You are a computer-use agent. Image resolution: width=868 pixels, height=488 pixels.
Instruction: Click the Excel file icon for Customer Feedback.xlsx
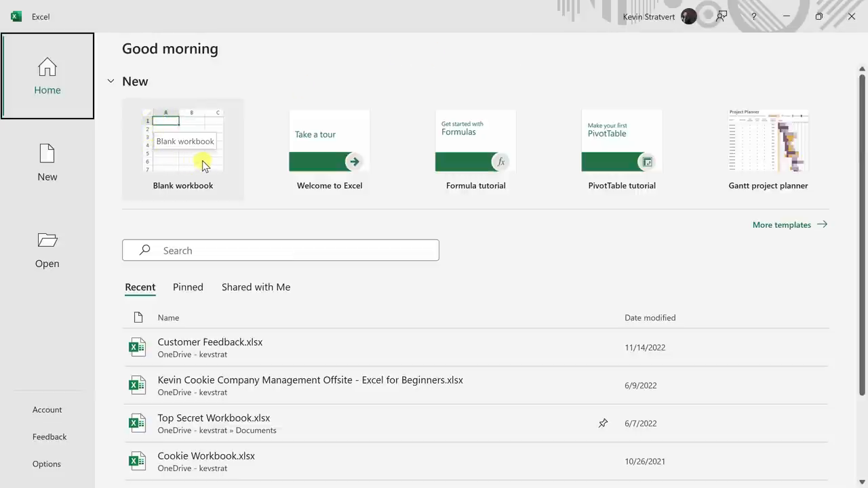pos(137,347)
